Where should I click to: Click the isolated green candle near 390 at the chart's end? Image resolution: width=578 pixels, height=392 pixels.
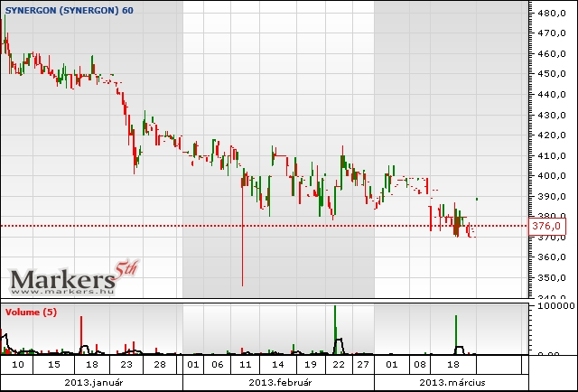pos(477,199)
